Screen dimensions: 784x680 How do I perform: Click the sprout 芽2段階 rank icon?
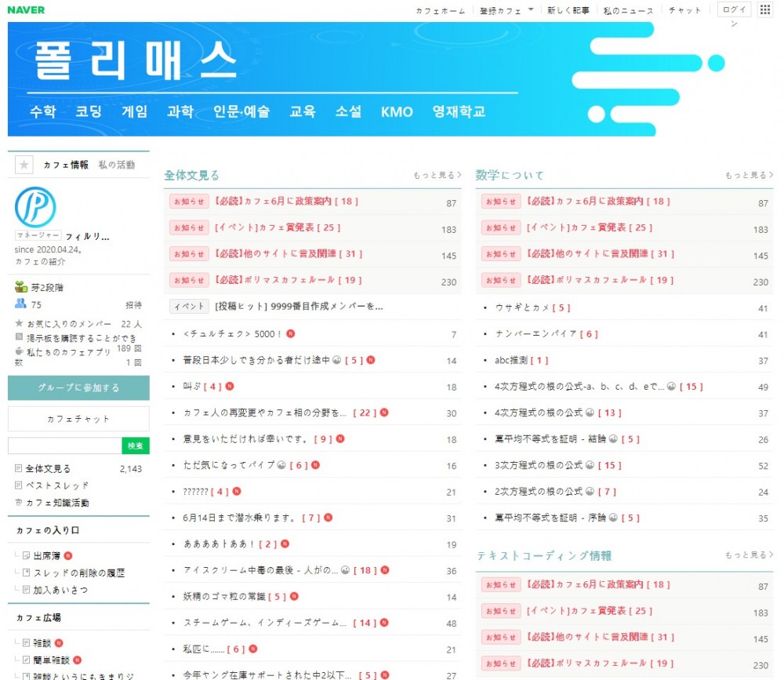[20, 287]
